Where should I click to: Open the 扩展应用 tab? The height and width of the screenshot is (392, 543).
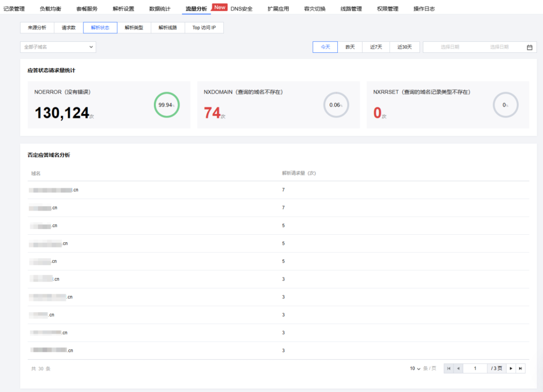pos(278,9)
